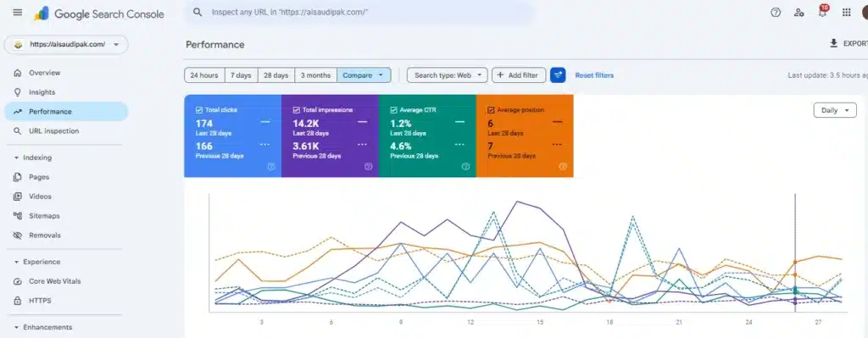Click the Reset filters link
The image size is (868, 338).
pyautogui.click(x=594, y=75)
